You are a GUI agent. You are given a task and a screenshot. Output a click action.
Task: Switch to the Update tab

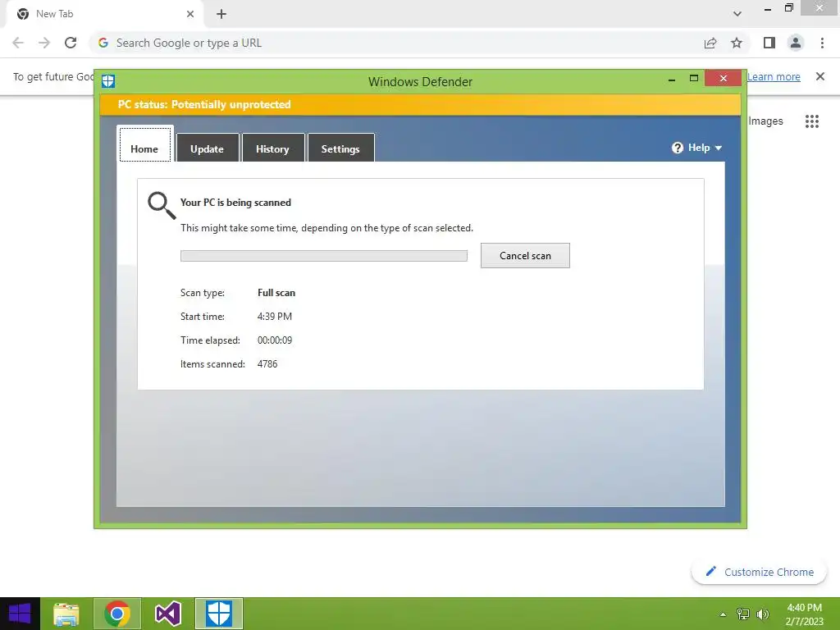coord(208,148)
